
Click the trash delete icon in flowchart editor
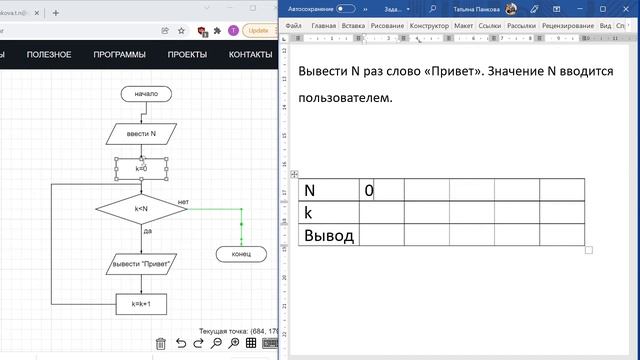click(160, 344)
